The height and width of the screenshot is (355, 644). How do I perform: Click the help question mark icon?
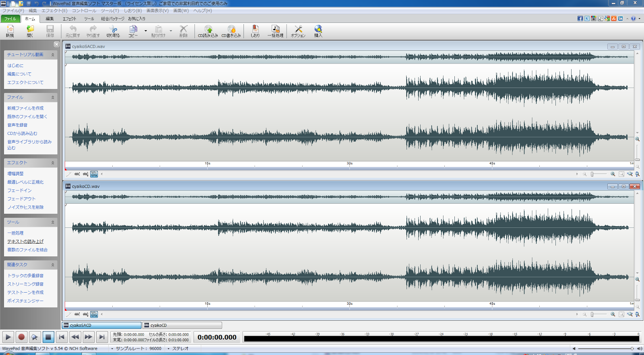point(633,19)
